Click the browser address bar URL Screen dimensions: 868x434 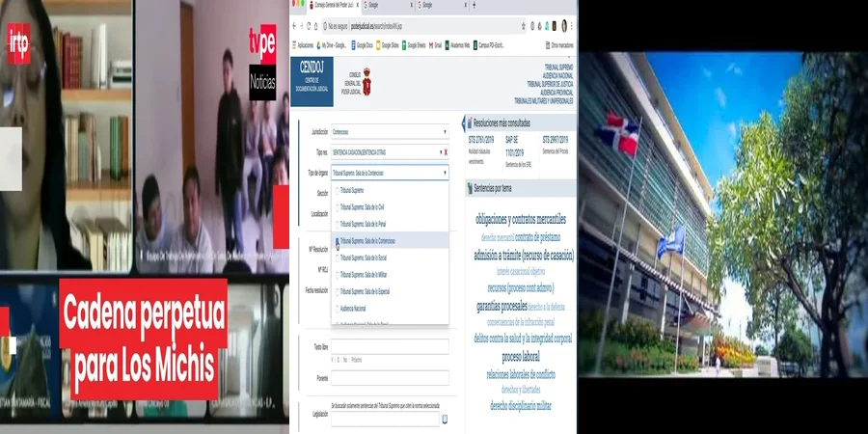tap(376, 26)
